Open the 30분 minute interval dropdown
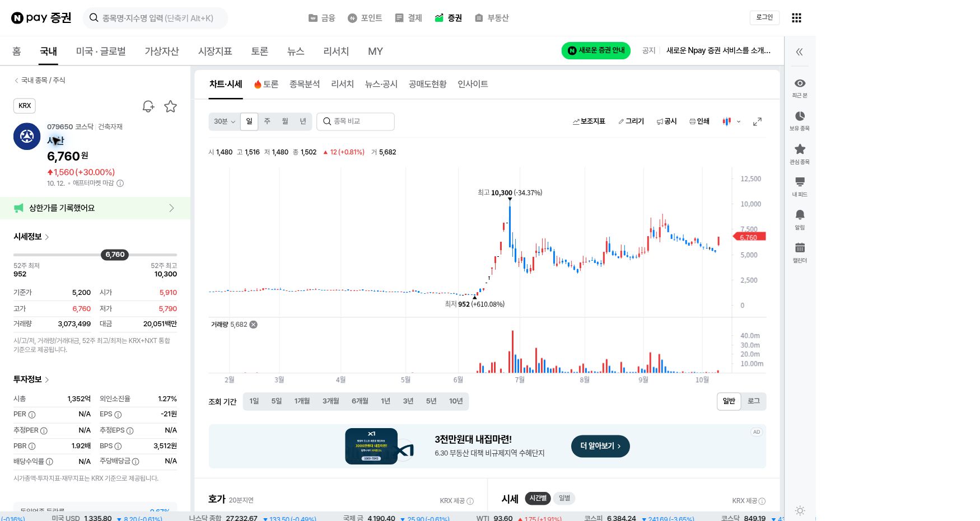This screenshot has height=521, width=980. 225,121
